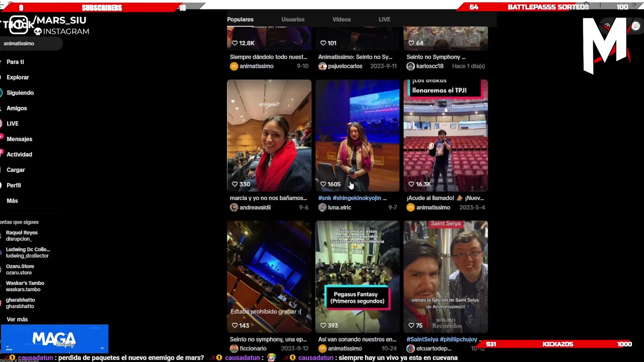
Task: Switch to the Usuarios tab
Action: pyautogui.click(x=293, y=19)
